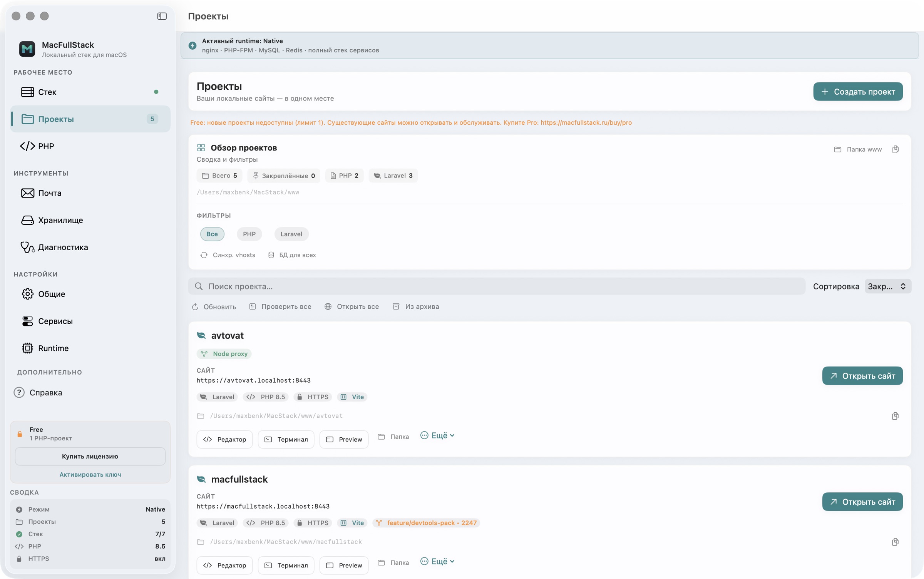Open Редактор for avtovat

224,440
